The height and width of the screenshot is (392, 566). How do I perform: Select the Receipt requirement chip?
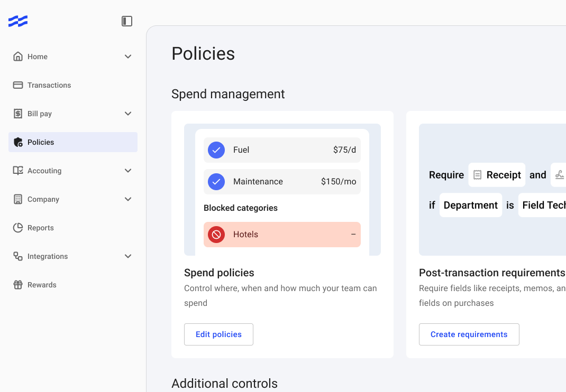pos(497,175)
